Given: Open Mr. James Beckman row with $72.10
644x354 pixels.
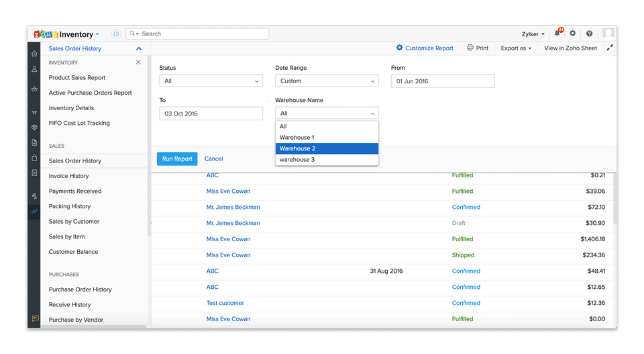Looking at the screenshot, I should point(233,207).
